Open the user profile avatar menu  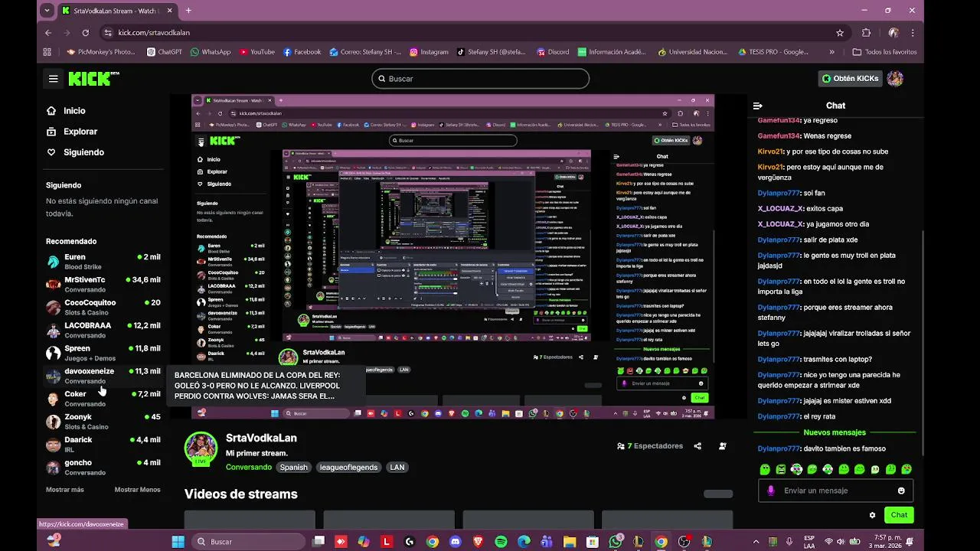pos(895,78)
